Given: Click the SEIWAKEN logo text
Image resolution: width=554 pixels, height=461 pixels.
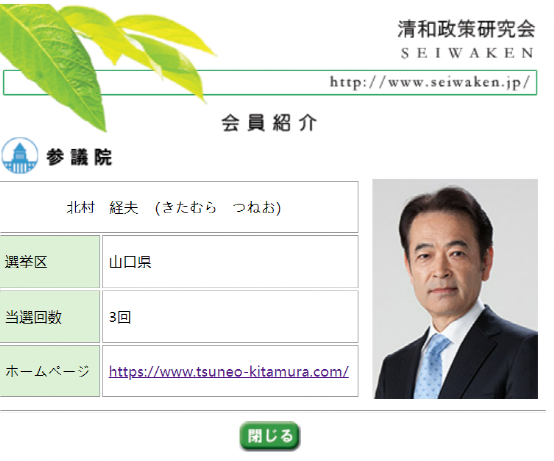Looking at the screenshot, I should pyautogui.click(x=467, y=53).
